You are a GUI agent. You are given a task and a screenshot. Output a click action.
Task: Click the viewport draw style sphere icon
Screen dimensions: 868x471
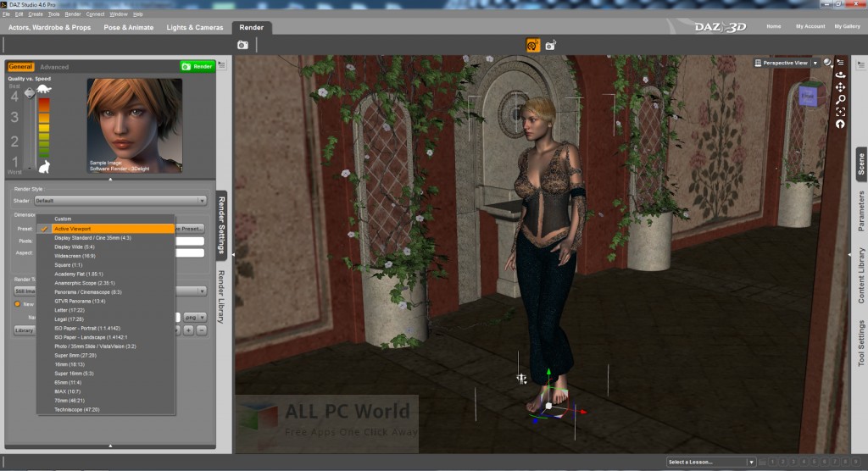tap(827, 63)
